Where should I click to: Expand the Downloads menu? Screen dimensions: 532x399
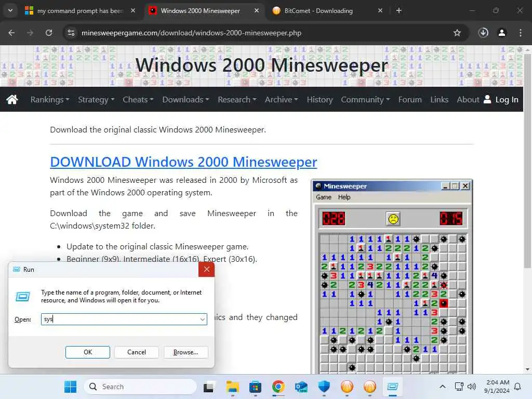[185, 99]
